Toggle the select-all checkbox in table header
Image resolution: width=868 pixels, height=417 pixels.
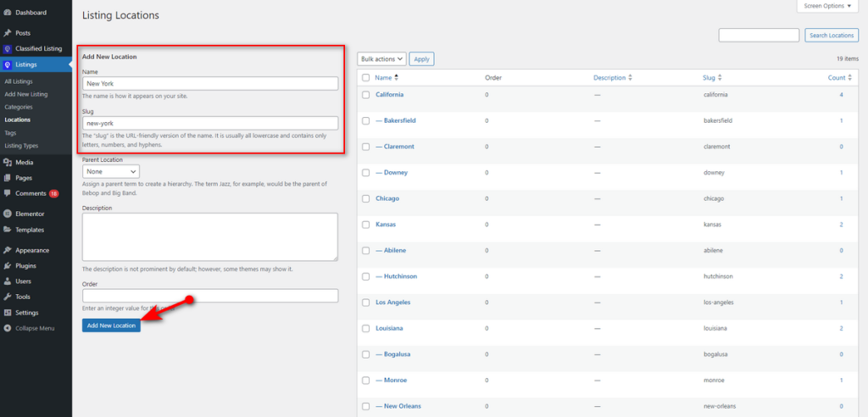click(366, 78)
